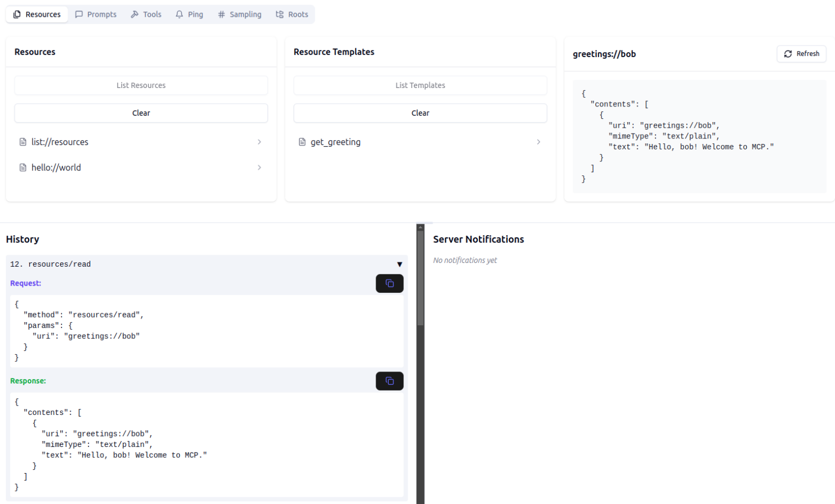Screen dimensions: 835x504
Task: Open the Roots tab
Action: (292, 14)
